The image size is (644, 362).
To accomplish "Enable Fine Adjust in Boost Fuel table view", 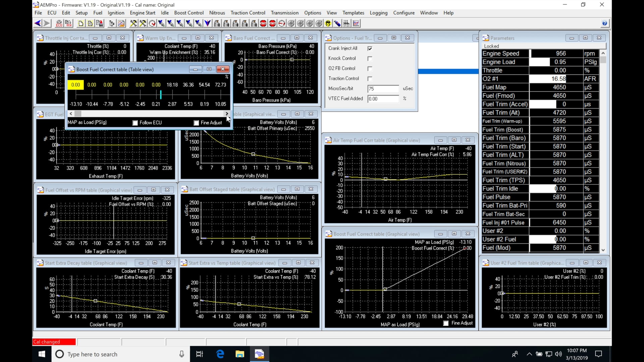I will click(196, 123).
